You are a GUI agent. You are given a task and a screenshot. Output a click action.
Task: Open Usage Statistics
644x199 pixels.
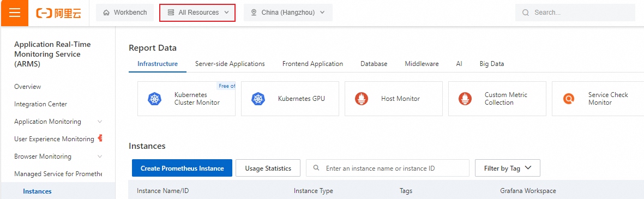click(268, 168)
